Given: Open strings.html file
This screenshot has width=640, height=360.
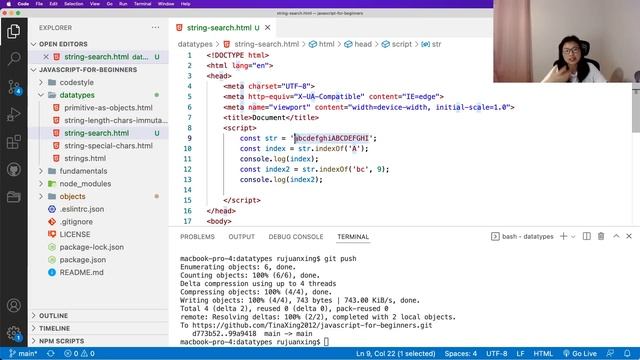Looking at the screenshot, I should pyautogui.click(x=85, y=158).
